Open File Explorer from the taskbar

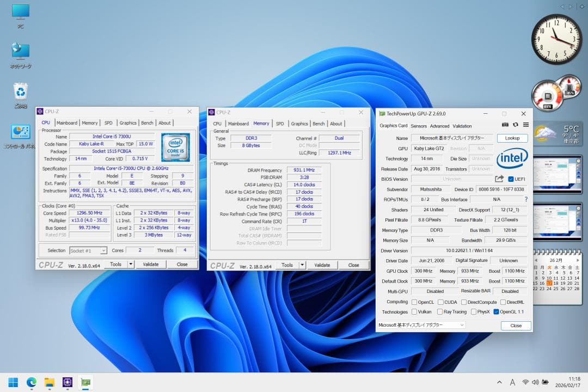coord(49,382)
